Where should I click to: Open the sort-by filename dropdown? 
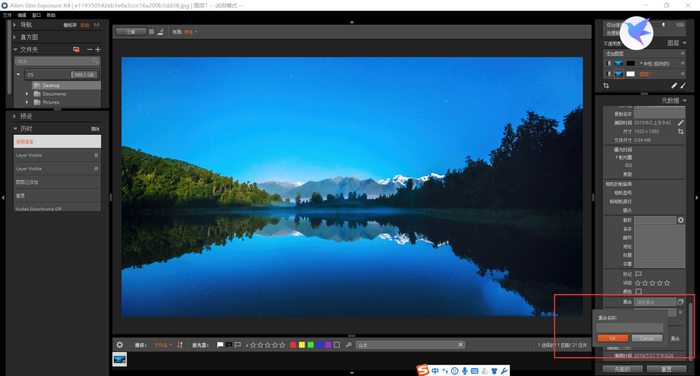[x=163, y=345]
